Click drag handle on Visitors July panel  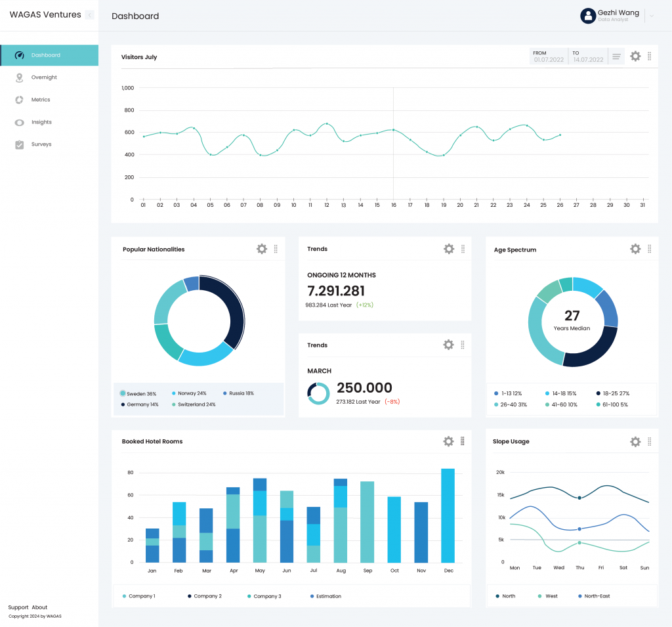click(650, 56)
